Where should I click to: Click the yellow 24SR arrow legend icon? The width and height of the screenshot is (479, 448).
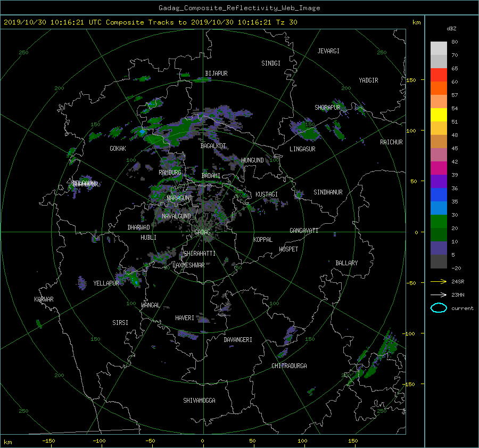439,281
